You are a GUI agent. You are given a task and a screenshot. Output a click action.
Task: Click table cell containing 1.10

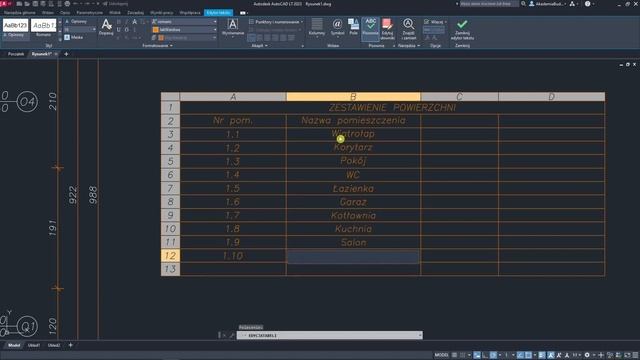[x=233, y=256]
